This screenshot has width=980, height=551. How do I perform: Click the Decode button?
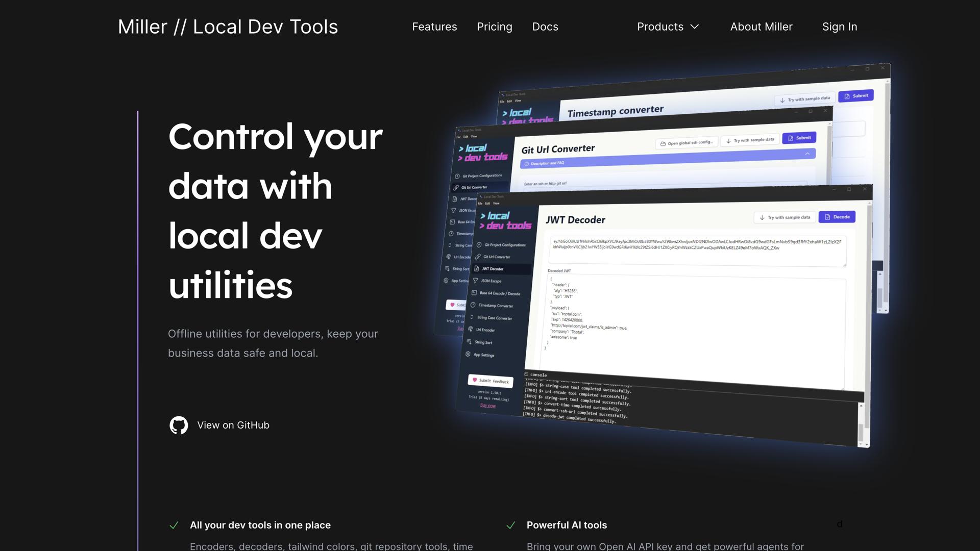pos(837,217)
